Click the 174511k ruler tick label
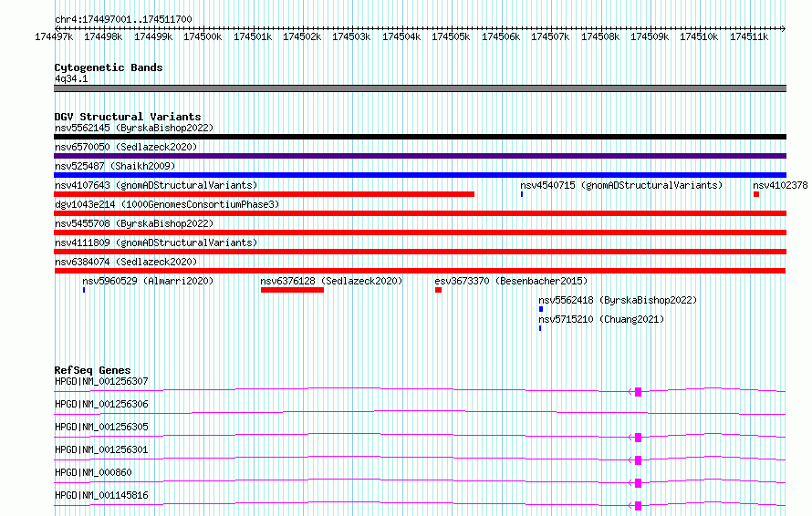The height and width of the screenshot is (516, 812). click(x=749, y=36)
